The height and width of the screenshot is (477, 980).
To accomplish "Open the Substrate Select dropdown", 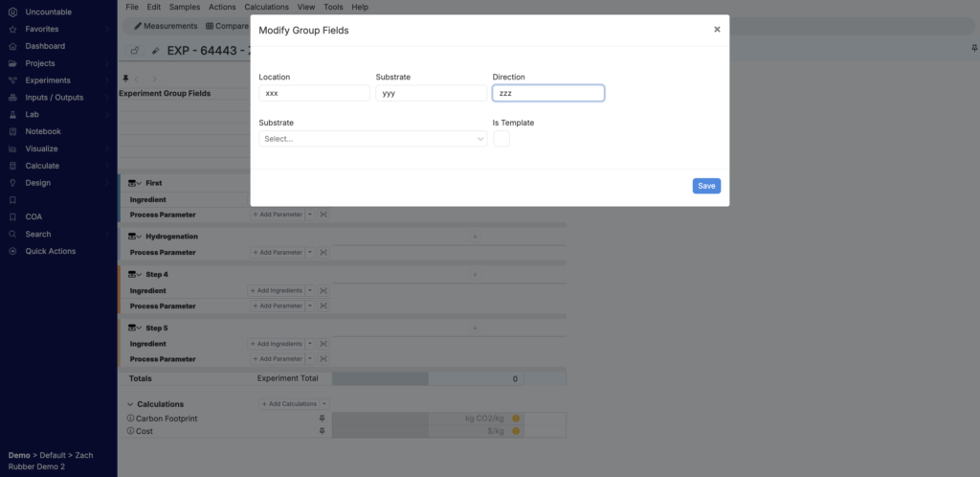I will tap(373, 139).
